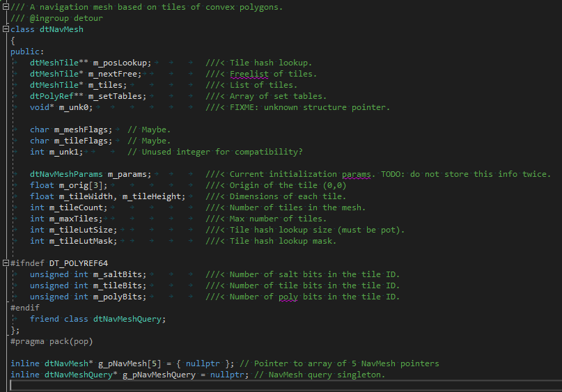562x392 pixels.
Task: Click the #pragma pack(pop) line
Action: pos(52,341)
